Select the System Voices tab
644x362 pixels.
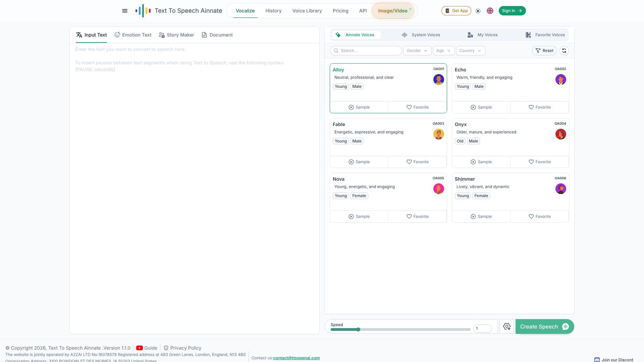(x=421, y=35)
